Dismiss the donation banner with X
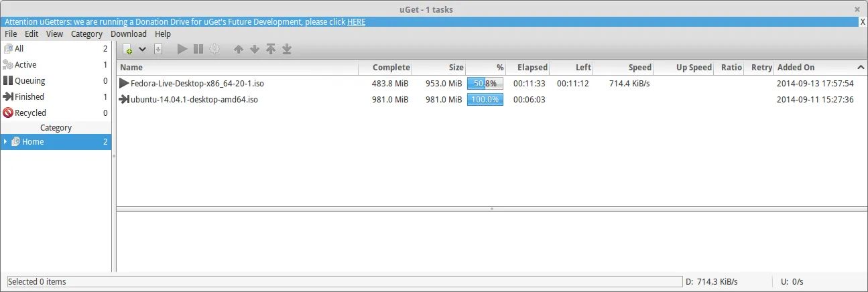Image resolution: width=868 pixels, height=292 pixels. tap(863, 21)
